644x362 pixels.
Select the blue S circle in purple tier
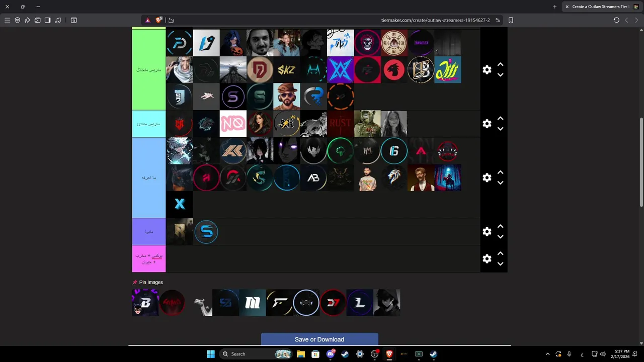[206, 232]
